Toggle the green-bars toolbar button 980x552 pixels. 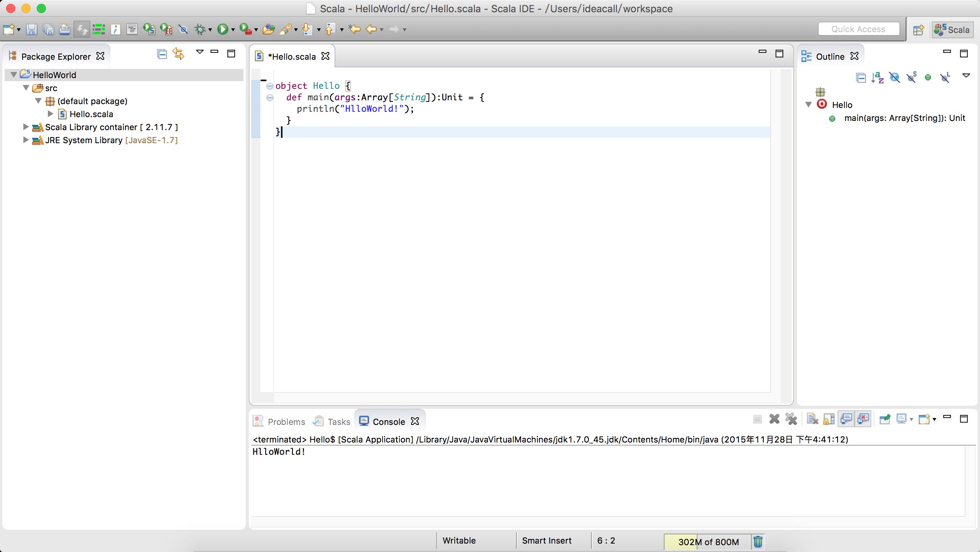click(98, 29)
